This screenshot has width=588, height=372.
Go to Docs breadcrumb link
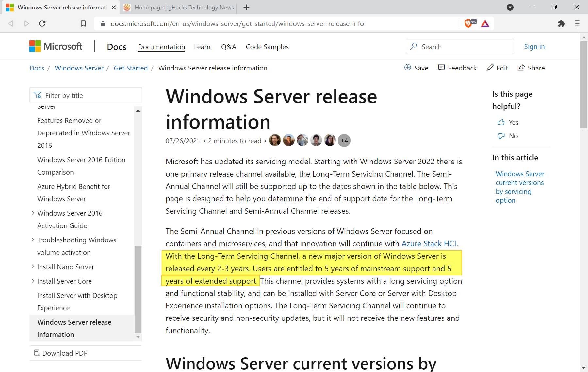coord(37,68)
